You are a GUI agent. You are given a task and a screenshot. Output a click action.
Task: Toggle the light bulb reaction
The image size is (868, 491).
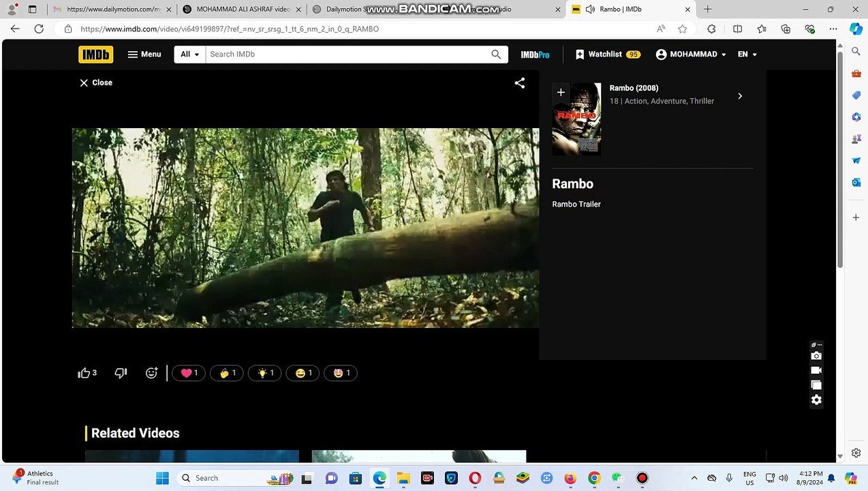click(265, 373)
